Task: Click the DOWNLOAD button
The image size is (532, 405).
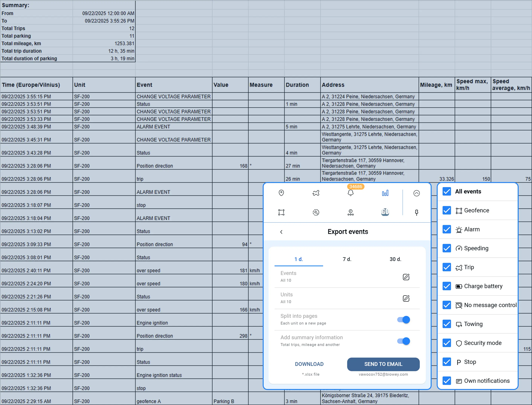Action: pyautogui.click(x=309, y=364)
